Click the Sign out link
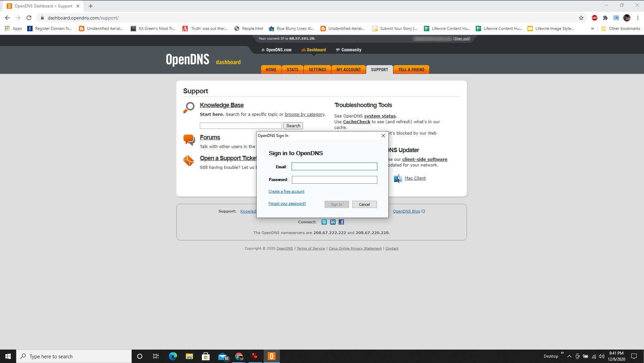 tap(462, 39)
